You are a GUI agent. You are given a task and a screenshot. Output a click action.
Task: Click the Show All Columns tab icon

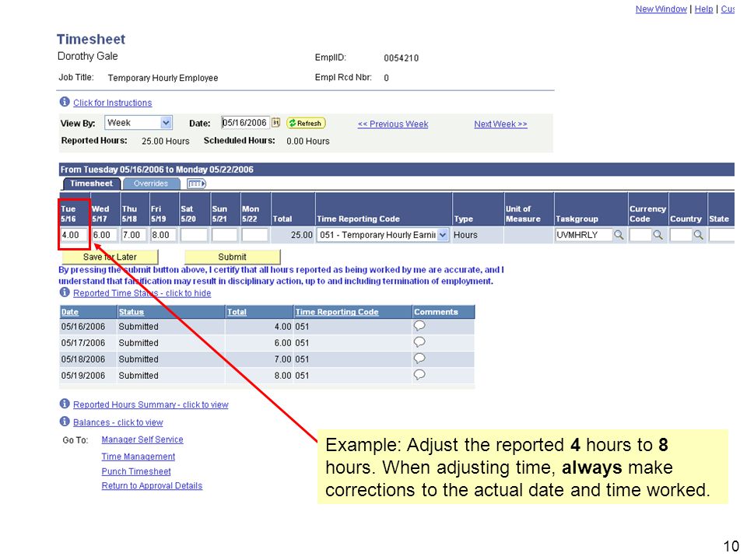[x=196, y=184]
